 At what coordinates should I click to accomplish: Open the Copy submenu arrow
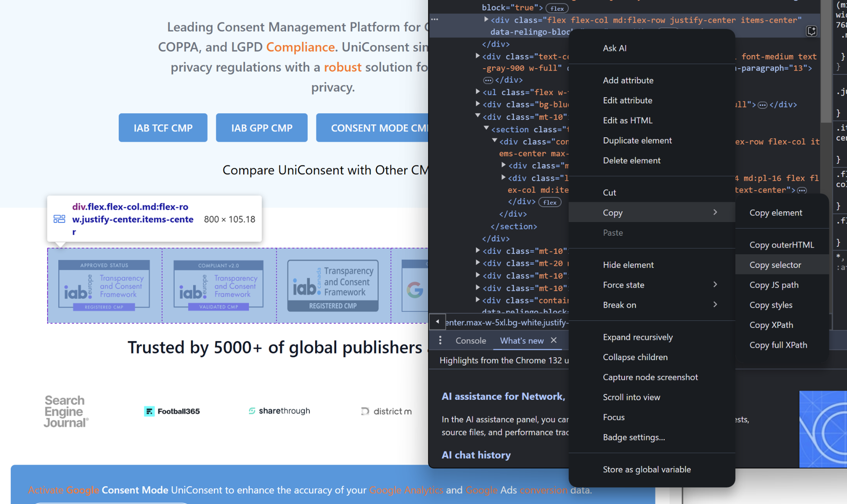coord(715,212)
